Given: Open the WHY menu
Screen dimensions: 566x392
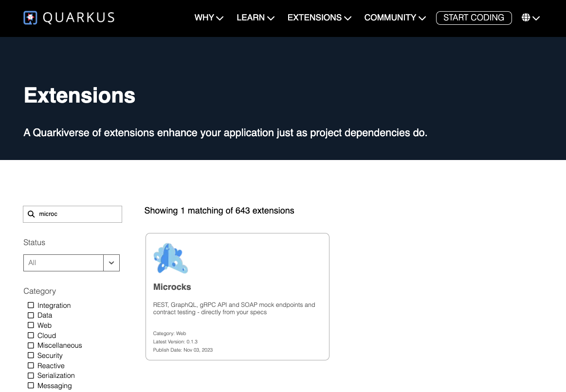Looking at the screenshot, I should coord(209,18).
